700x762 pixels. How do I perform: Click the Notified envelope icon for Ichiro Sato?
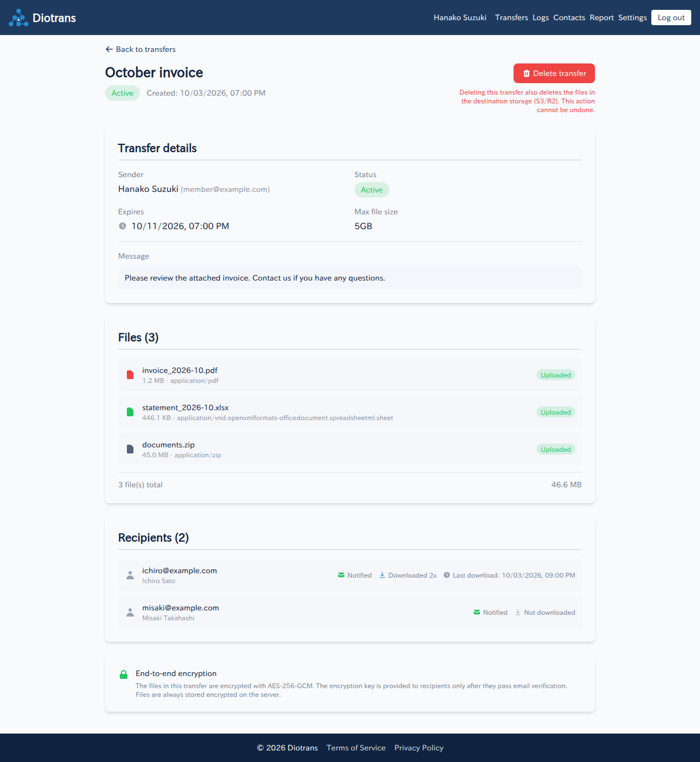tap(341, 575)
